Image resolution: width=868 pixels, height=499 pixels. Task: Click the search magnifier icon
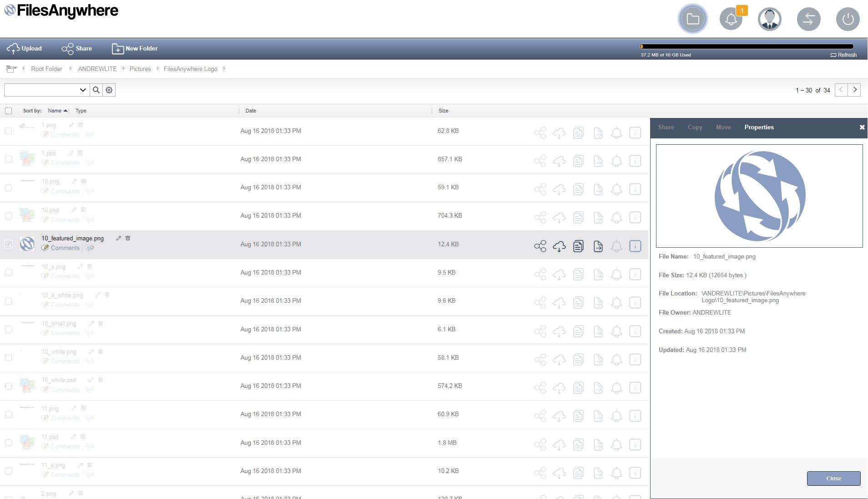(96, 90)
